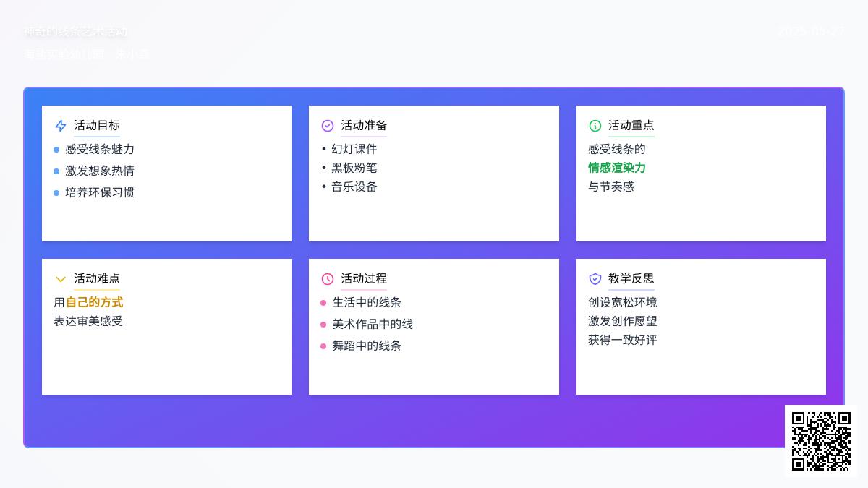Click the 激发创作愿望 text line
The image size is (868, 488).
(623, 321)
